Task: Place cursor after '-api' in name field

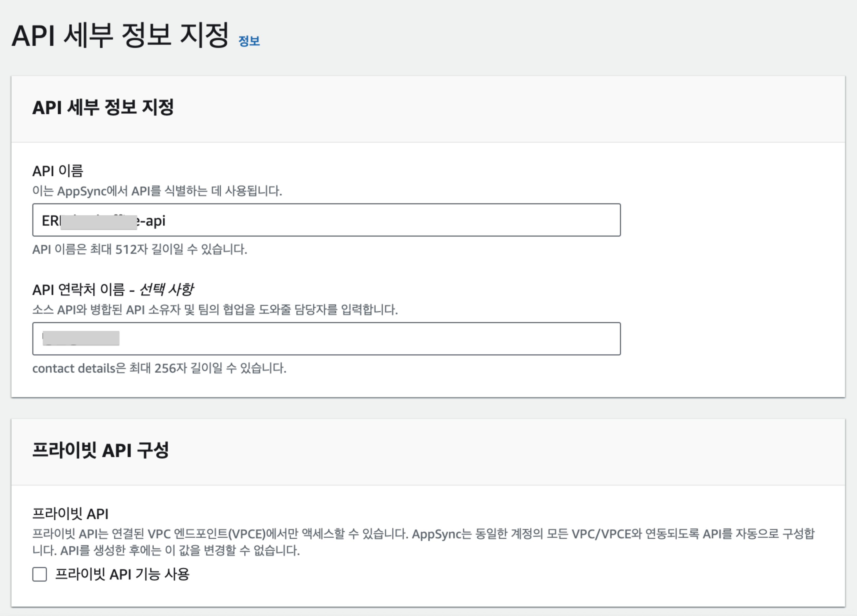Action: pyautogui.click(x=167, y=221)
